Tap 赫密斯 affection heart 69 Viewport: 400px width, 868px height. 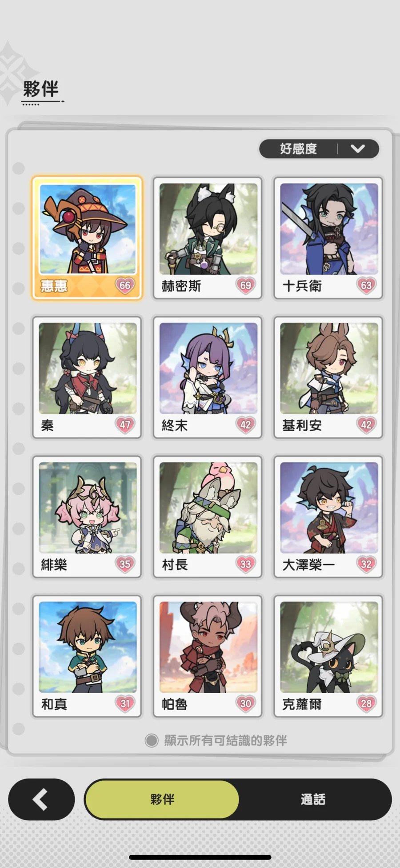coord(246,285)
